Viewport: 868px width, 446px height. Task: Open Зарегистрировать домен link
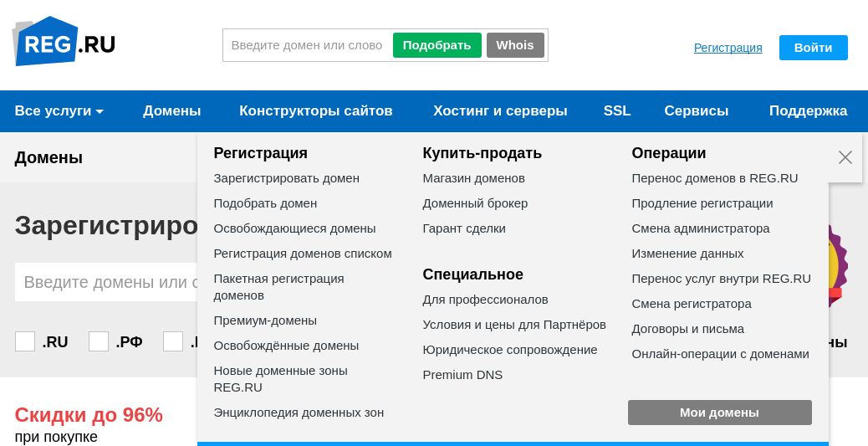pos(287,178)
